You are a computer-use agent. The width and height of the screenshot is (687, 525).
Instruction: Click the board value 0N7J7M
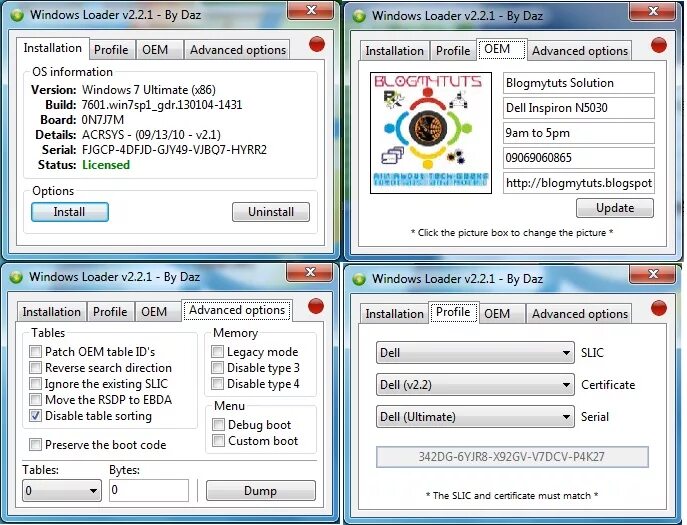(x=103, y=120)
